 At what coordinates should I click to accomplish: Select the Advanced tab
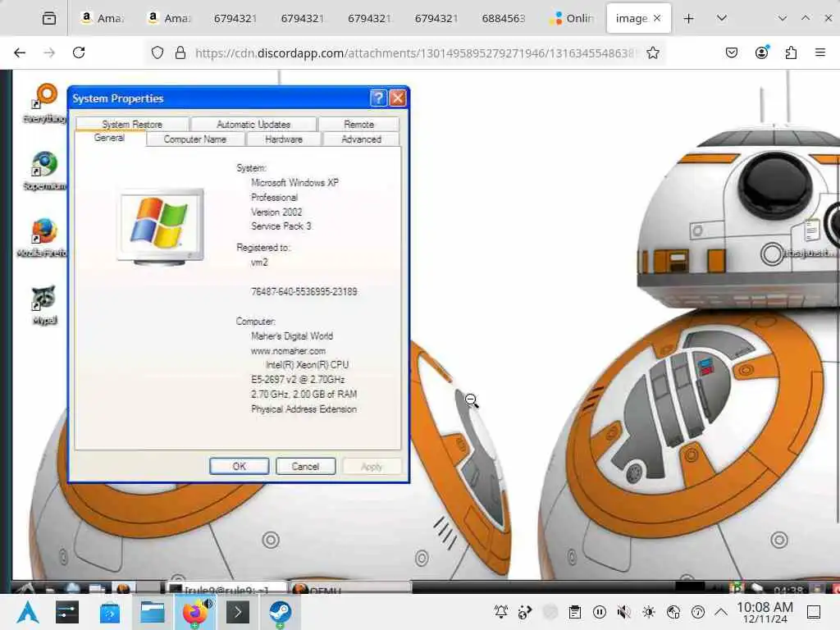tap(361, 139)
